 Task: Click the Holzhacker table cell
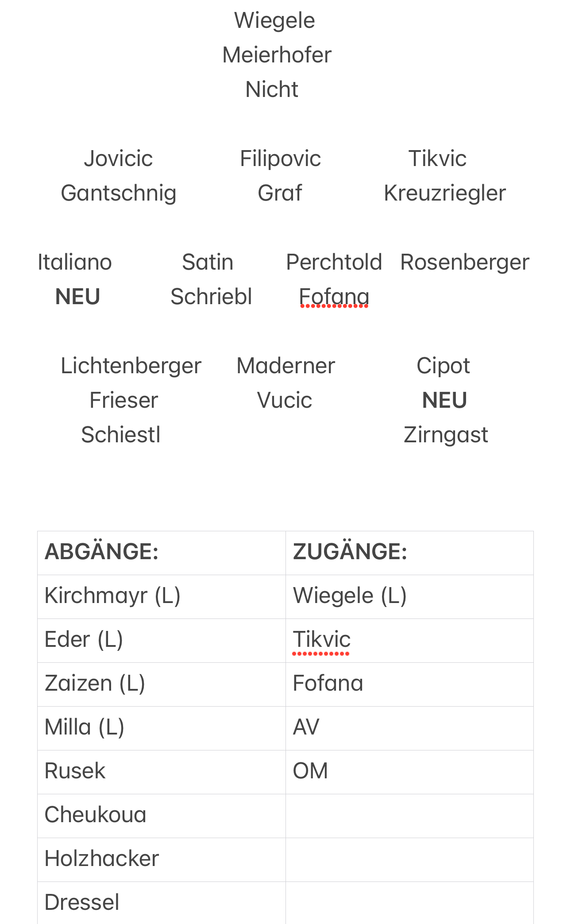(x=162, y=860)
